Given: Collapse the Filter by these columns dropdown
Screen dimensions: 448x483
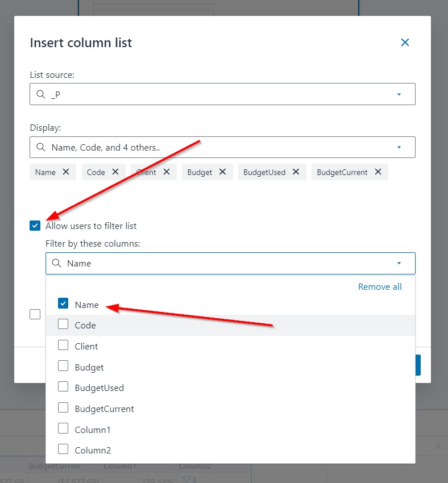Looking at the screenshot, I should 399,263.
